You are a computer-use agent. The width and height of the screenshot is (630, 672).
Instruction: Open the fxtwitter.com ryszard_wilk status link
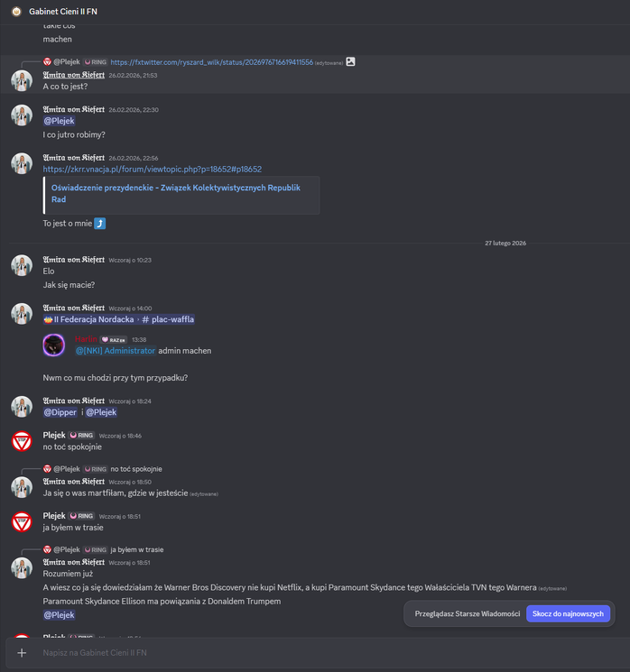(x=212, y=62)
